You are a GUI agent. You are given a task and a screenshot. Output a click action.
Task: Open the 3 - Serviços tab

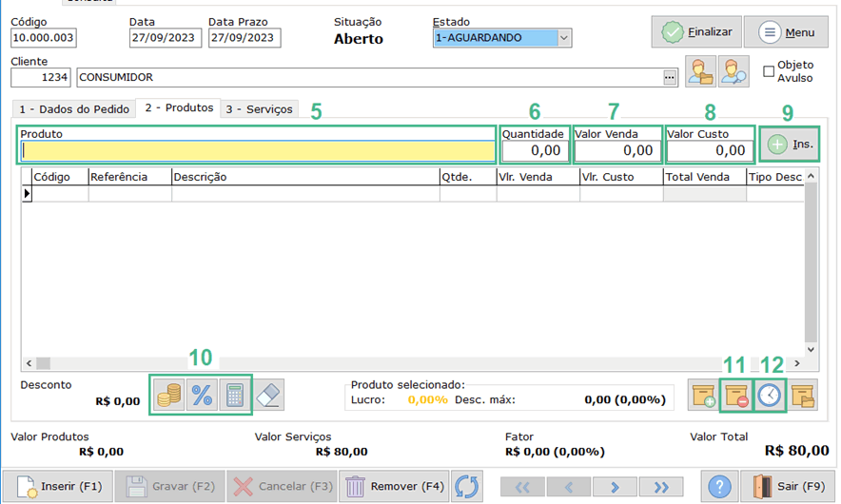pos(259,109)
